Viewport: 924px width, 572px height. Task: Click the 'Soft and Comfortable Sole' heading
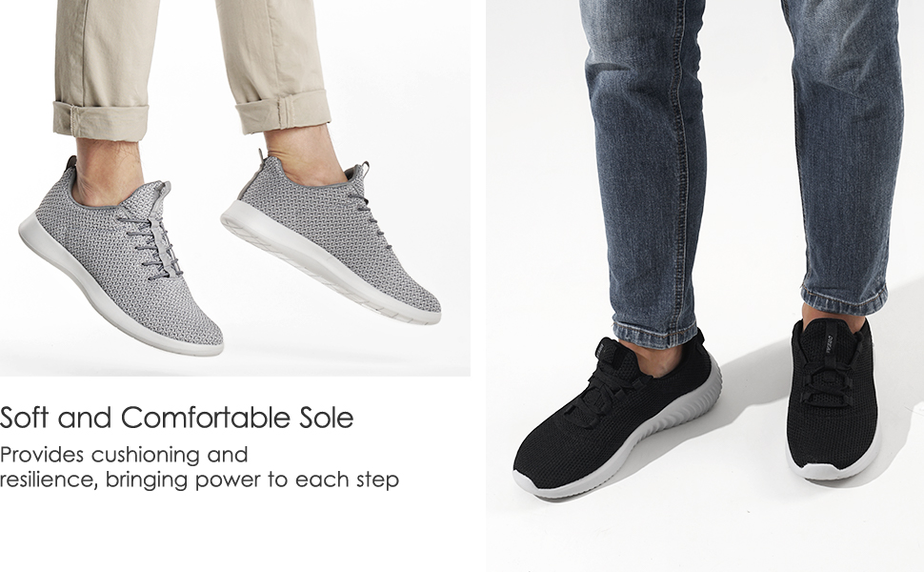[177, 418]
